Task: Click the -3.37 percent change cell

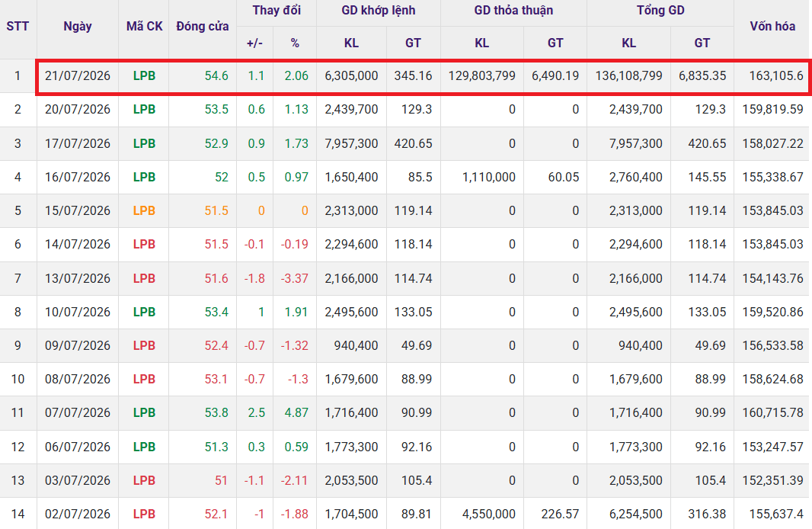Action: tap(295, 278)
